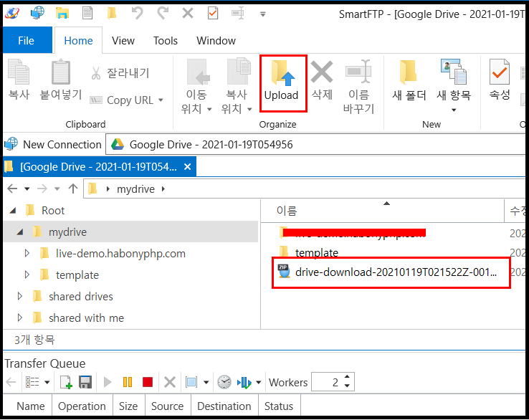Click the Operation column header in Transfer Queue
Image resolution: width=529 pixels, height=420 pixels.
click(x=82, y=406)
